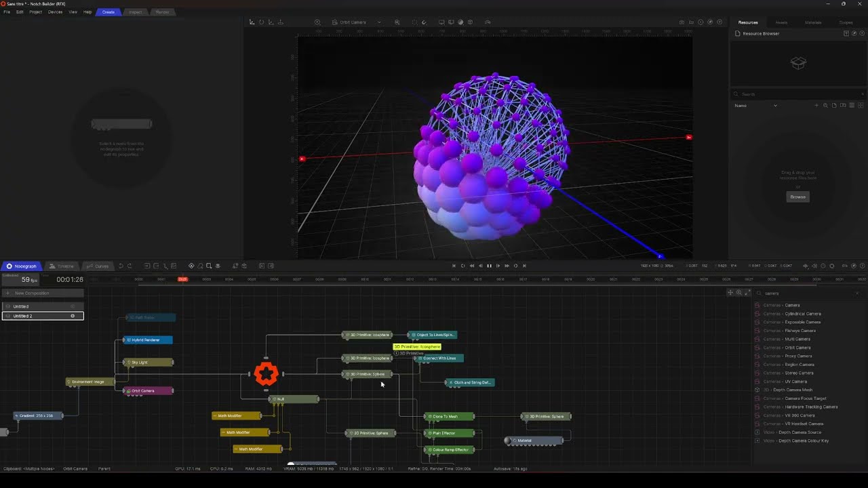This screenshot has width=868, height=488.
Task: Select the move gizmo tool in viewport toolbar
Action: click(x=252, y=22)
